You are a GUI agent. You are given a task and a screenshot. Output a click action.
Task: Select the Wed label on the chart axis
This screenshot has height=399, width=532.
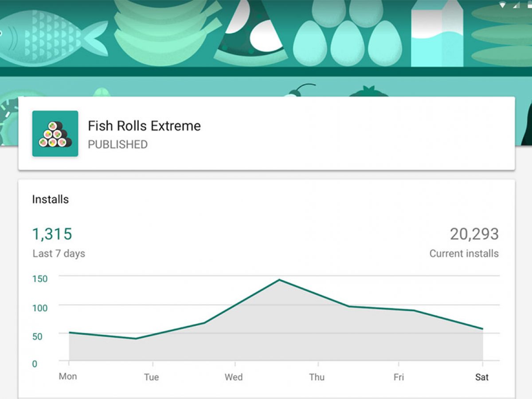234,377
